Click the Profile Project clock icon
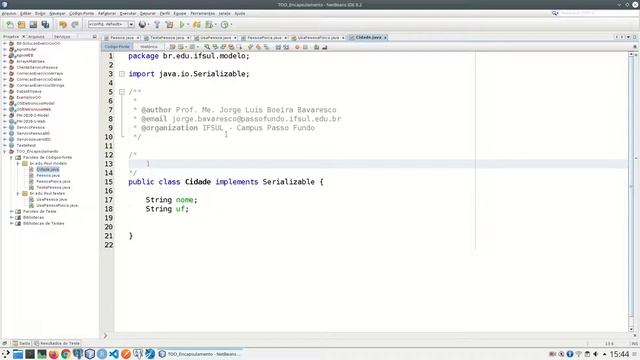The width and height of the screenshot is (640, 360). [x=224, y=24]
